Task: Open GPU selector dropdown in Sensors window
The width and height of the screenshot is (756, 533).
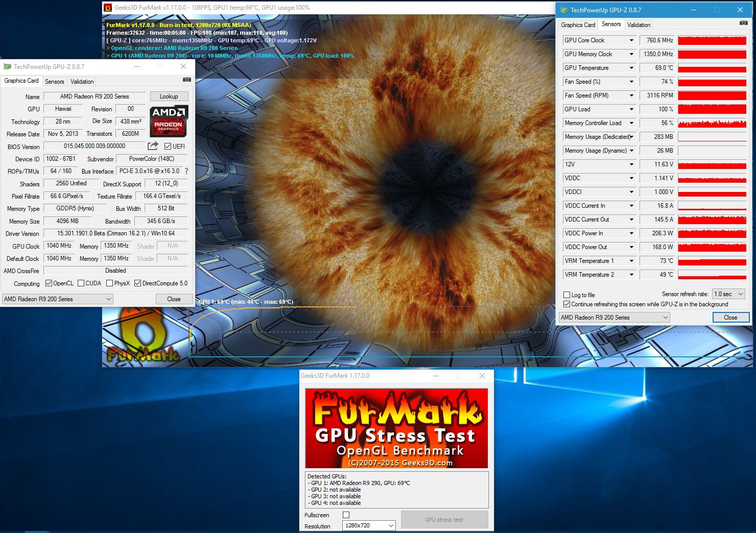Action: (x=614, y=318)
